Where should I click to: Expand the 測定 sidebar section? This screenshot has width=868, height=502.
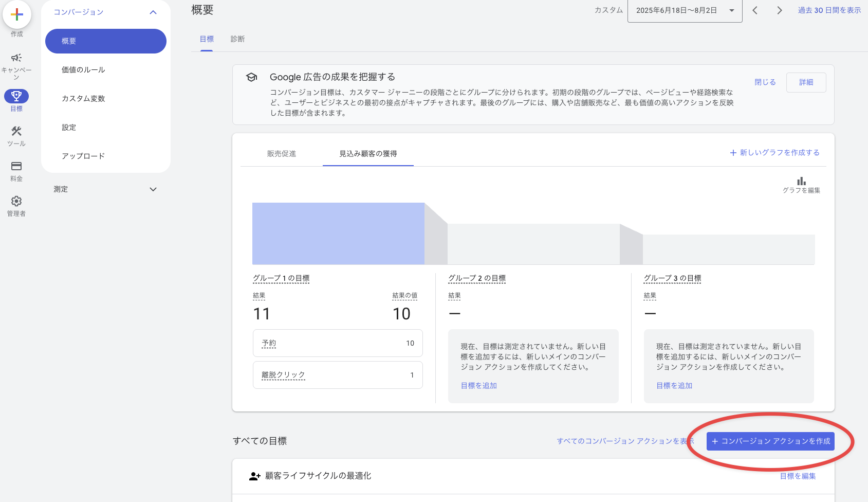pyautogui.click(x=153, y=189)
